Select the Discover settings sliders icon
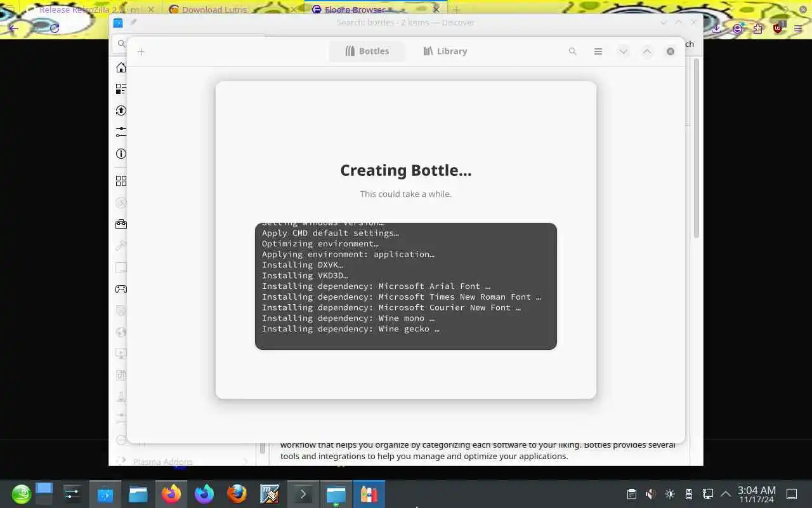The height and width of the screenshot is (508, 812). [x=121, y=132]
